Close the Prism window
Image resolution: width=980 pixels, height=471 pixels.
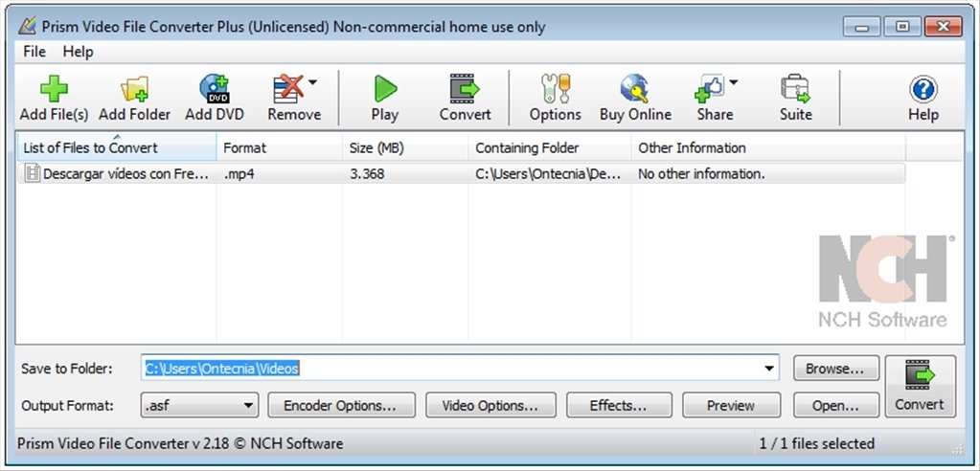[x=944, y=27]
